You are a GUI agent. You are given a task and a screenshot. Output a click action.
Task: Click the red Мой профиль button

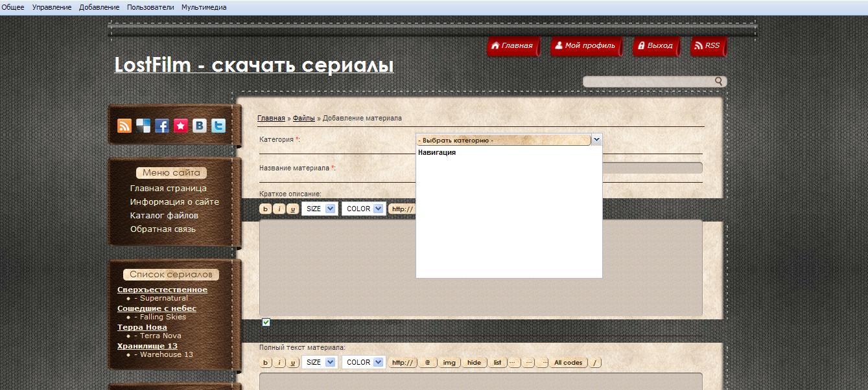(585, 46)
